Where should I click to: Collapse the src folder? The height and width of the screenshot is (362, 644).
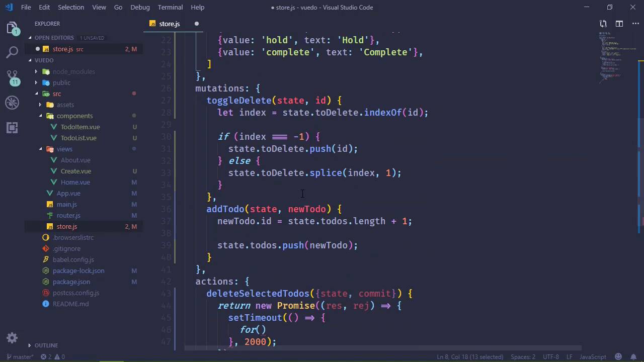pos(36,94)
